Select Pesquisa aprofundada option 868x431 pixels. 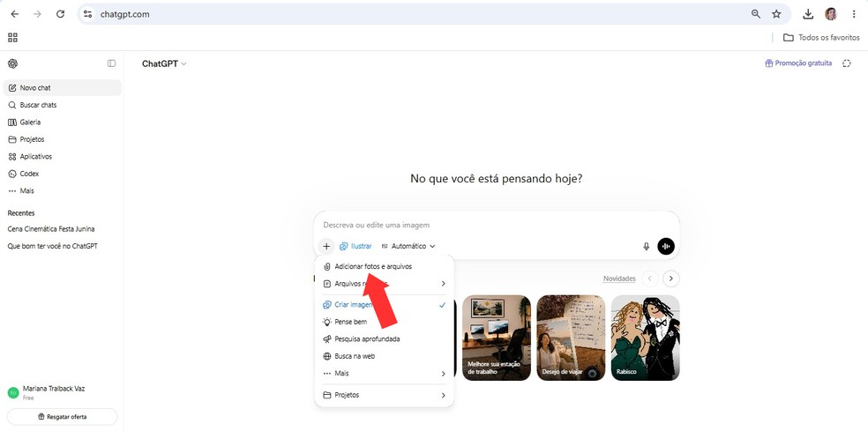[385, 338]
